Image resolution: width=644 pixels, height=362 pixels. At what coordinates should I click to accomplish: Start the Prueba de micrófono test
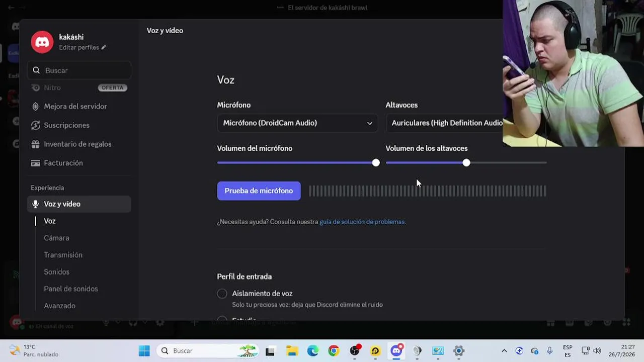259,191
